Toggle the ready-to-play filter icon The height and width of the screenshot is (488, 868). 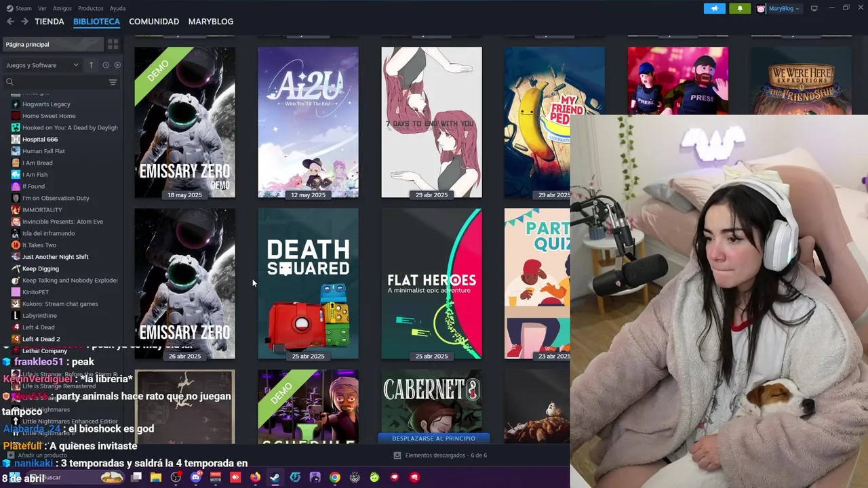117,65
